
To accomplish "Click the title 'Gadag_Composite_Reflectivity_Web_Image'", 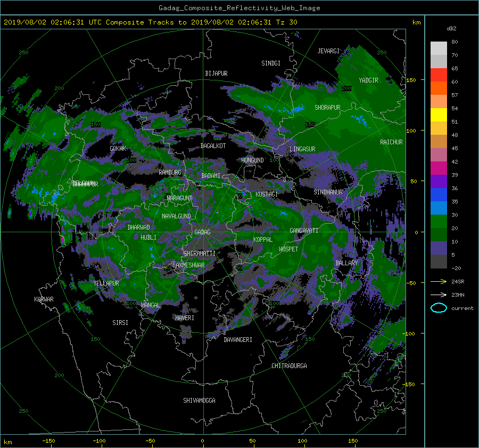I will click(x=239, y=8).
